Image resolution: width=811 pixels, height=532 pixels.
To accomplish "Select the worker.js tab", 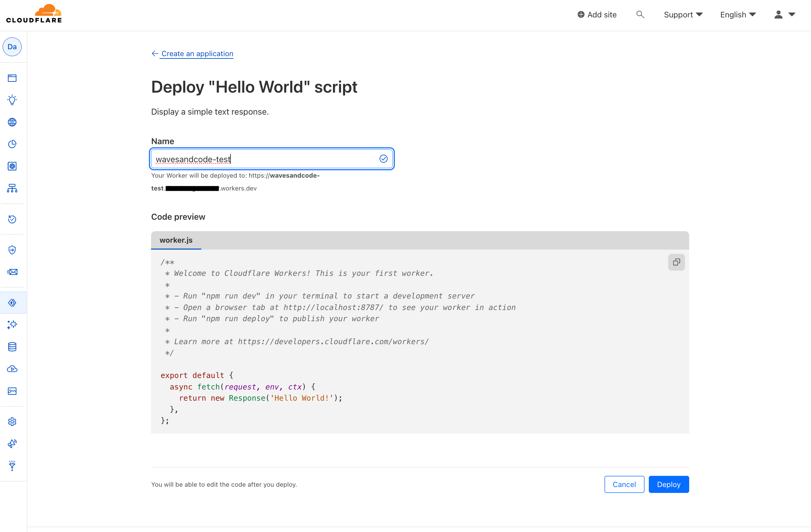I will coord(176,240).
